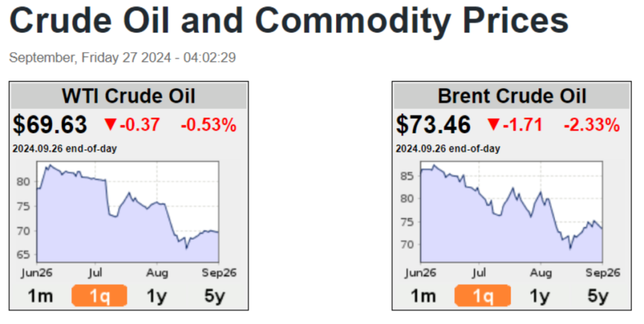
Task: Click the Brent quarterly price chart
Action: click(511, 212)
